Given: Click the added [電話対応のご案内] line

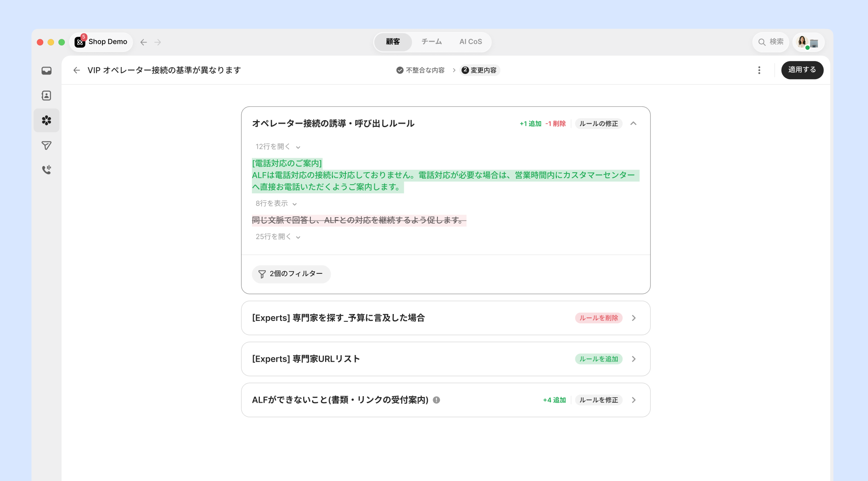Looking at the screenshot, I should pos(287,164).
